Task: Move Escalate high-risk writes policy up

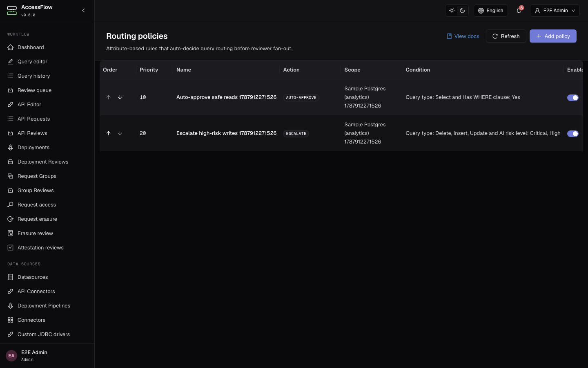Action: pos(108,133)
